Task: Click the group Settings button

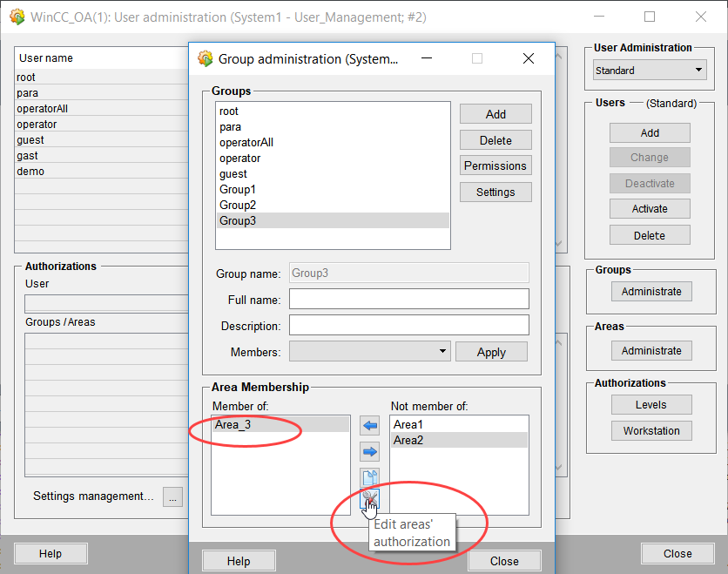Action: click(x=495, y=192)
